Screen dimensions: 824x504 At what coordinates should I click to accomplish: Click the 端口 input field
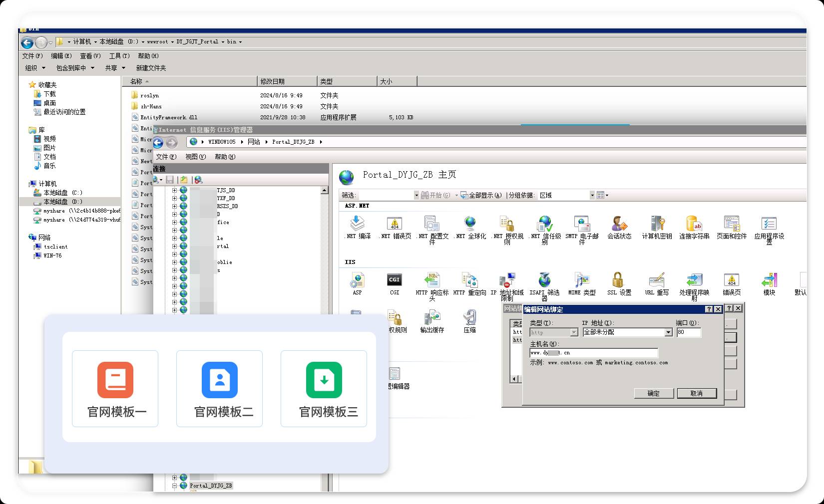(x=689, y=332)
